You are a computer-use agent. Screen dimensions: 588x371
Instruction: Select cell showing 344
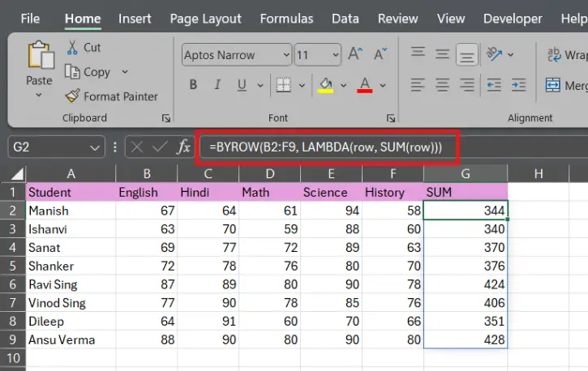point(466,211)
